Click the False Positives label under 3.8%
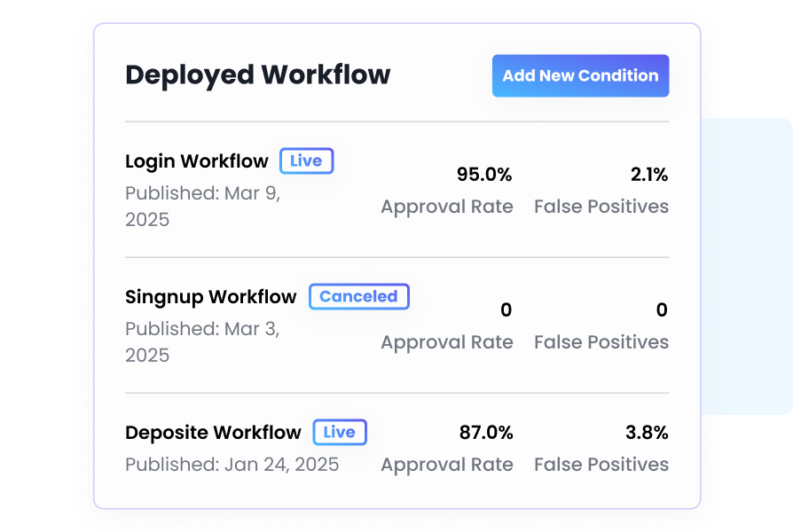Image resolution: width=793 pixels, height=532 pixels. pos(601,465)
